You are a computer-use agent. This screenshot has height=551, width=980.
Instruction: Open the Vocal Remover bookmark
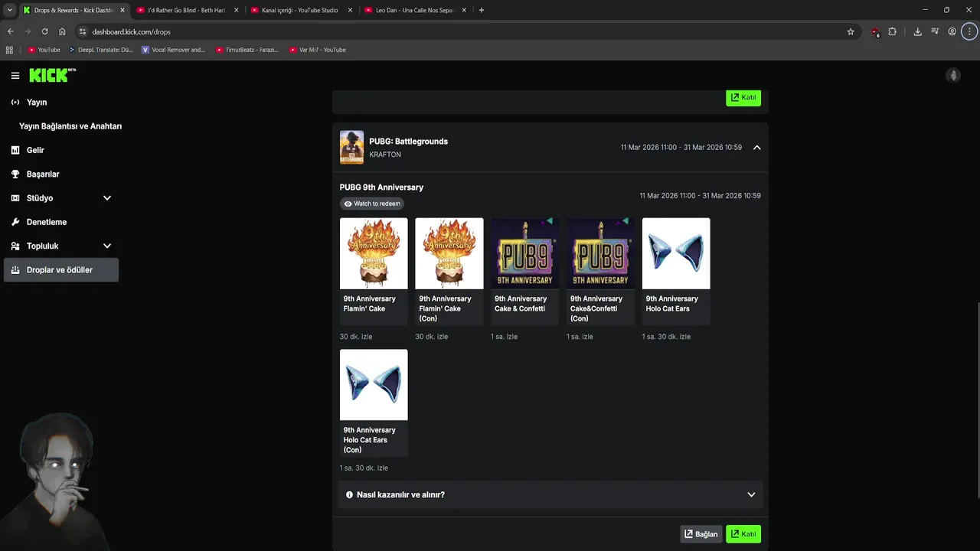(174, 50)
